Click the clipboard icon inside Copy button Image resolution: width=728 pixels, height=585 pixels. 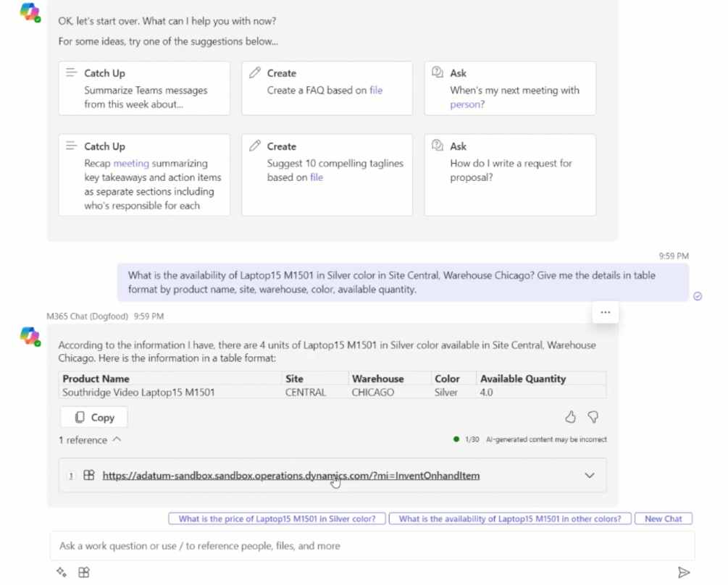pyautogui.click(x=80, y=418)
